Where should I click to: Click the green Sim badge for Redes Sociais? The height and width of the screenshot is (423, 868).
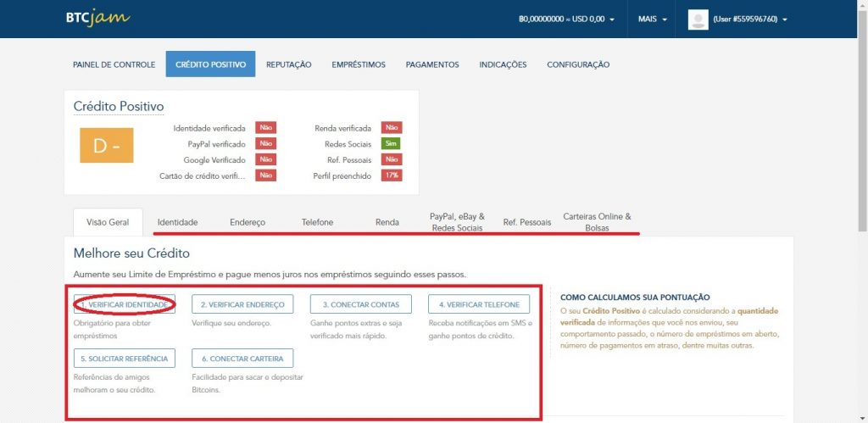(391, 143)
